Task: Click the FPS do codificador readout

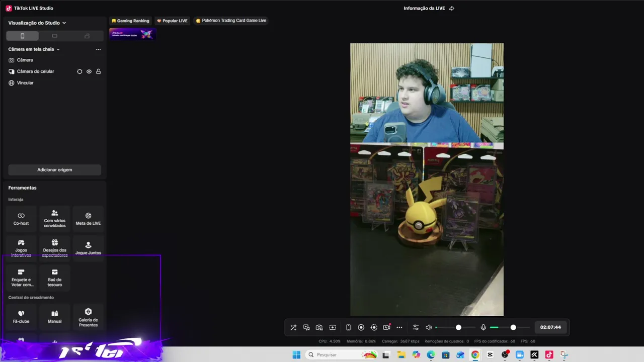Action: pyautogui.click(x=495, y=341)
